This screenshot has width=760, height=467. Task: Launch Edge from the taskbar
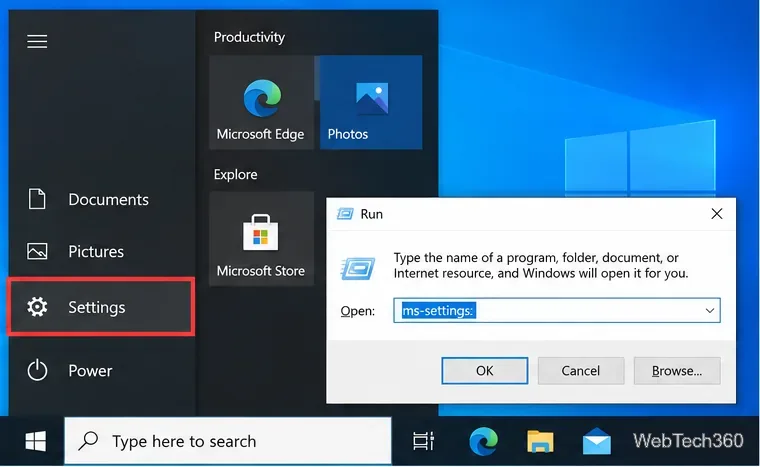click(483, 441)
